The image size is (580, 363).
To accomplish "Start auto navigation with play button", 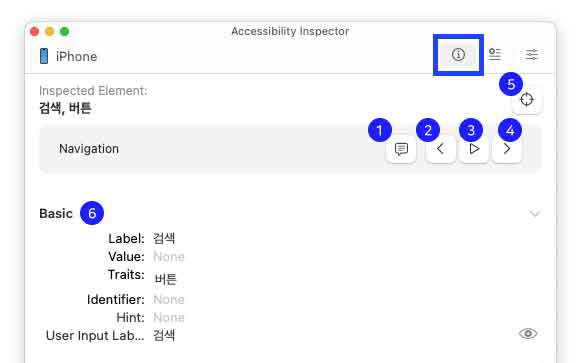I will [474, 149].
